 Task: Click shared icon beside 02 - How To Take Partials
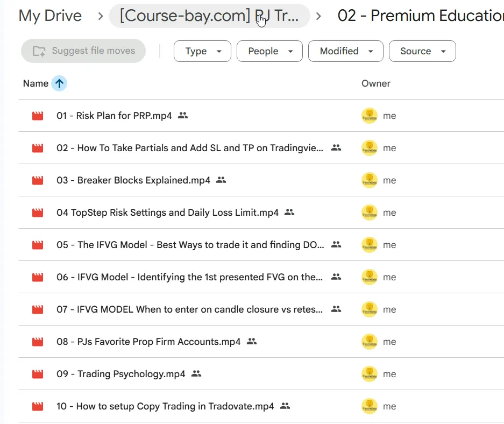[336, 147]
